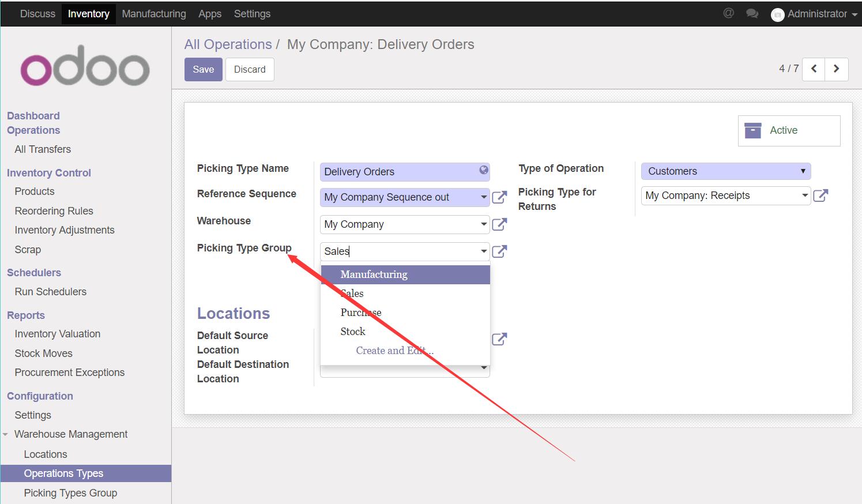Open Configuration Settings in sidebar
Viewport: 862px width, 504px height.
click(x=33, y=415)
